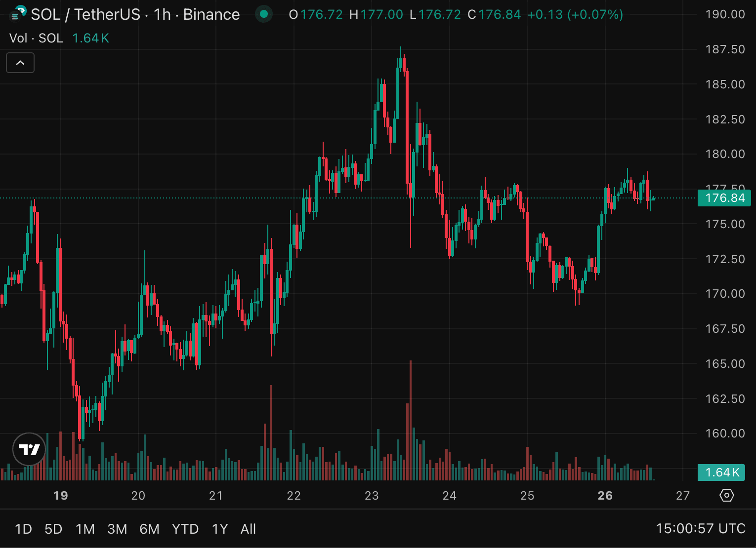This screenshot has width=756, height=550.
Task: Select the YTD time range
Action: click(x=185, y=529)
